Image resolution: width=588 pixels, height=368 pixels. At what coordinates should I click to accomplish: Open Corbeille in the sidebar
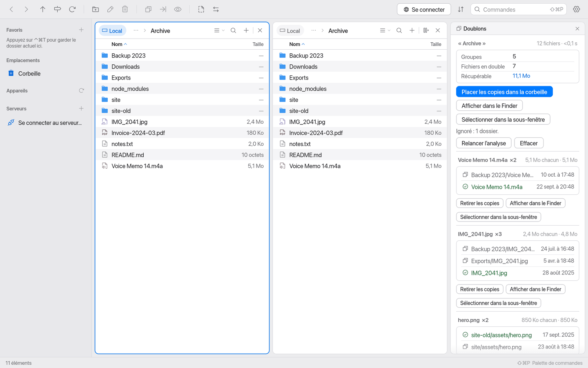tap(29, 74)
